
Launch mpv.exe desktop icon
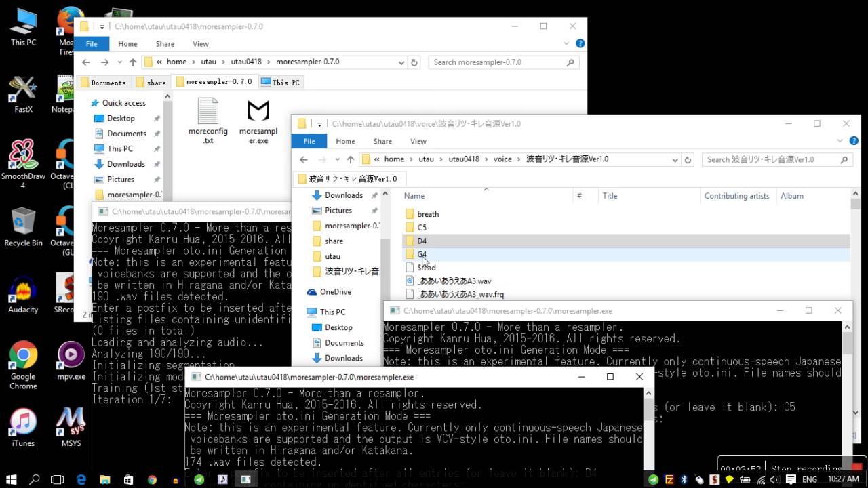tap(71, 361)
